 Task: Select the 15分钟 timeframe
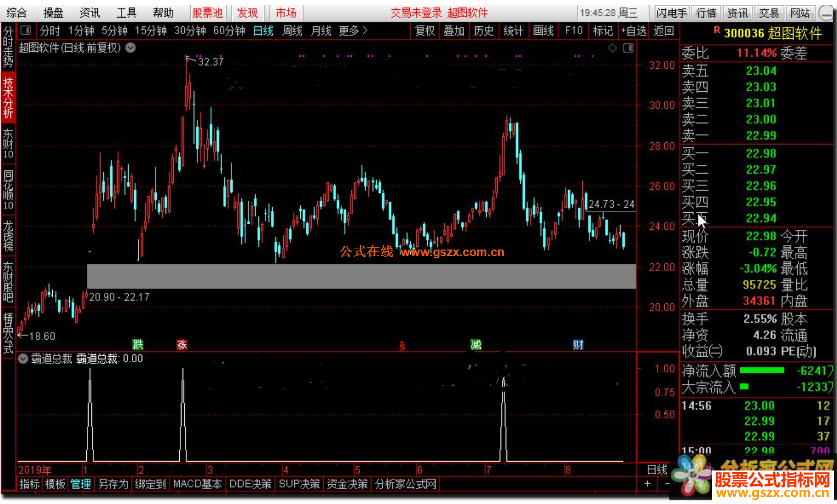point(151,31)
